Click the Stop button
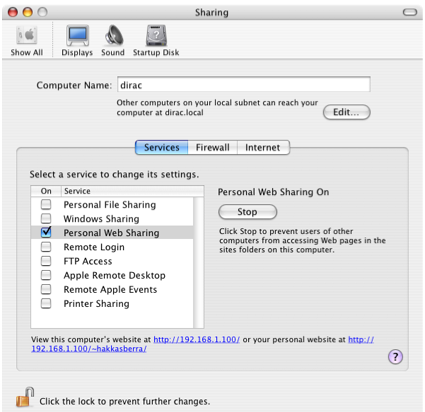The height and width of the screenshot is (412, 425). click(x=247, y=212)
